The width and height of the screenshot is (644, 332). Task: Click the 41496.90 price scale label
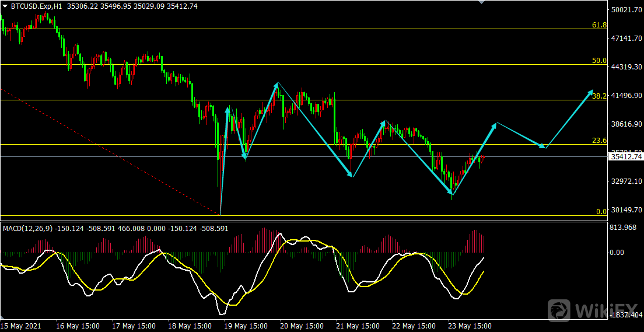[x=626, y=96]
